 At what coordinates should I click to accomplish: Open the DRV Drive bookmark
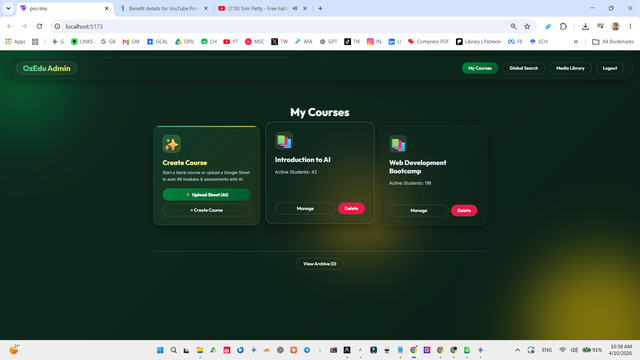tap(184, 42)
